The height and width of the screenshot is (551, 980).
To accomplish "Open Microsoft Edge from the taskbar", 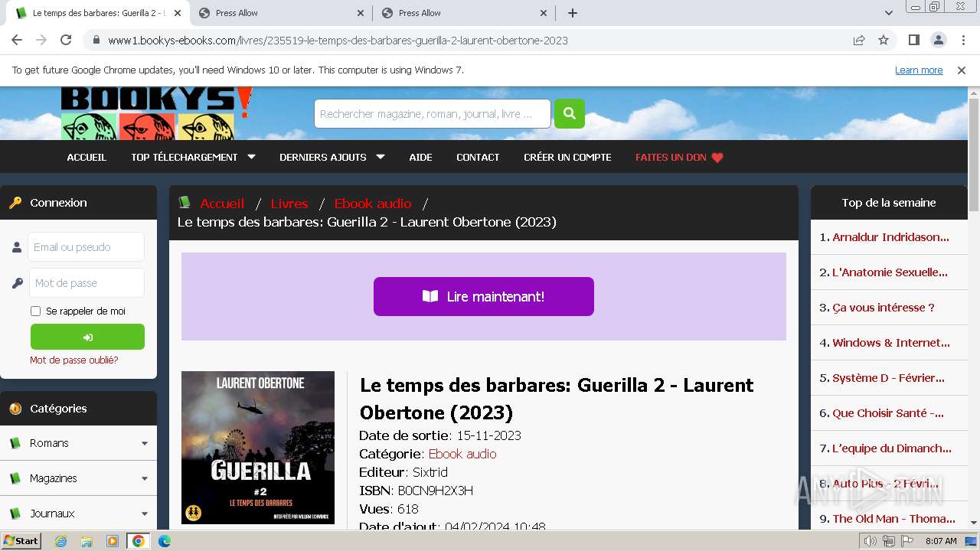I will tap(164, 541).
